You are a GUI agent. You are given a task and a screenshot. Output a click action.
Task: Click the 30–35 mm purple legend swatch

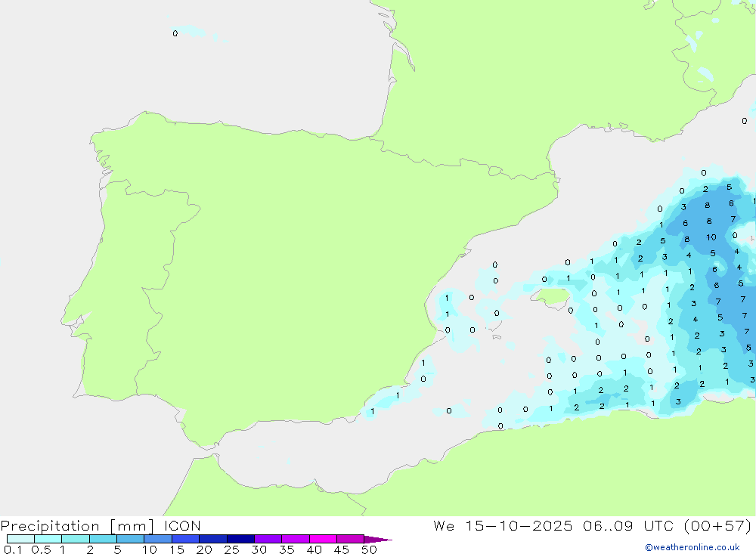point(268,539)
